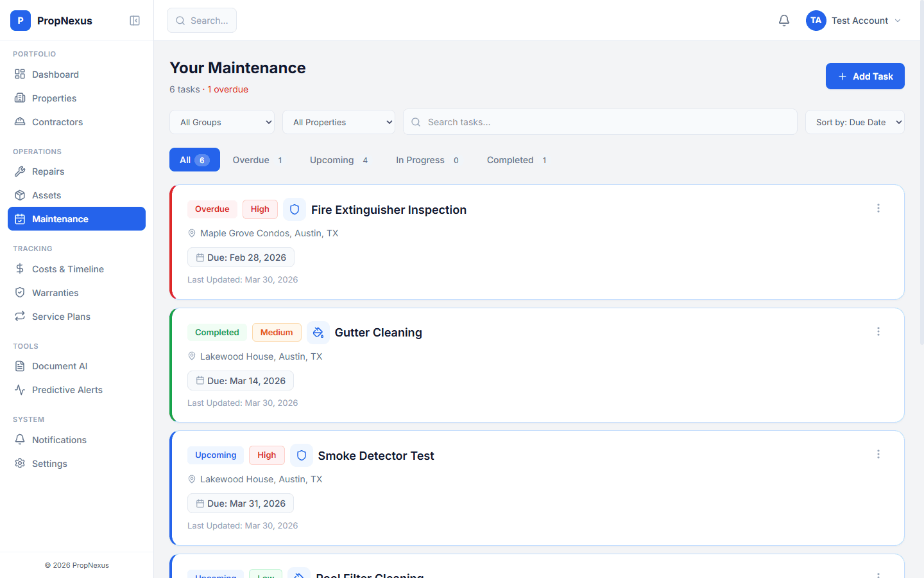This screenshot has width=924, height=578.
Task: Click the shield icon on Fire Extinguisher Inspection
Action: tap(294, 209)
